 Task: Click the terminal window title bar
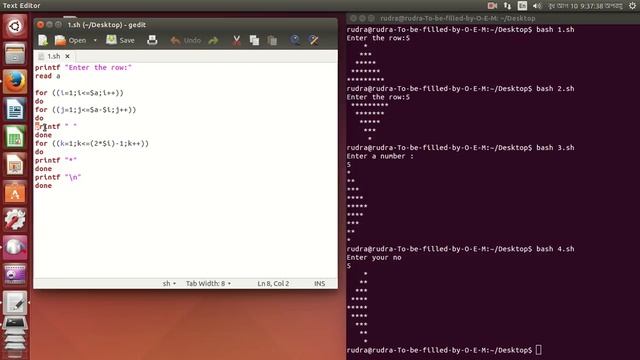493,18
